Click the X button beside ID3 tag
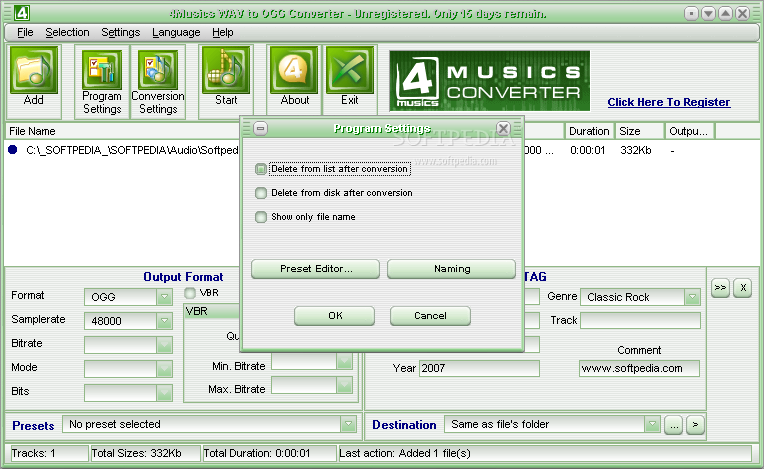The height and width of the screenshot is (469, 764). tap(743, 287)
